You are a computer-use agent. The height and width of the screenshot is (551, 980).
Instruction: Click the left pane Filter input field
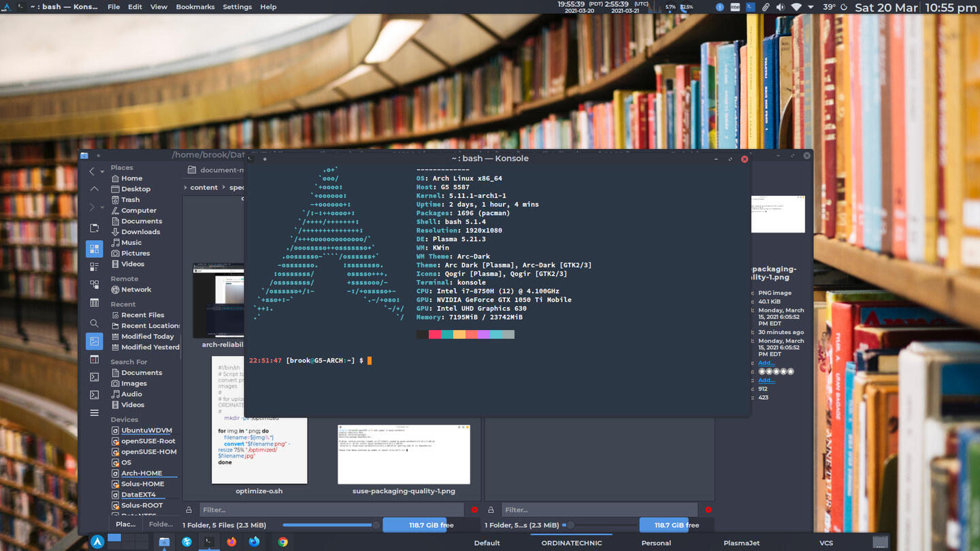(333, 510)
